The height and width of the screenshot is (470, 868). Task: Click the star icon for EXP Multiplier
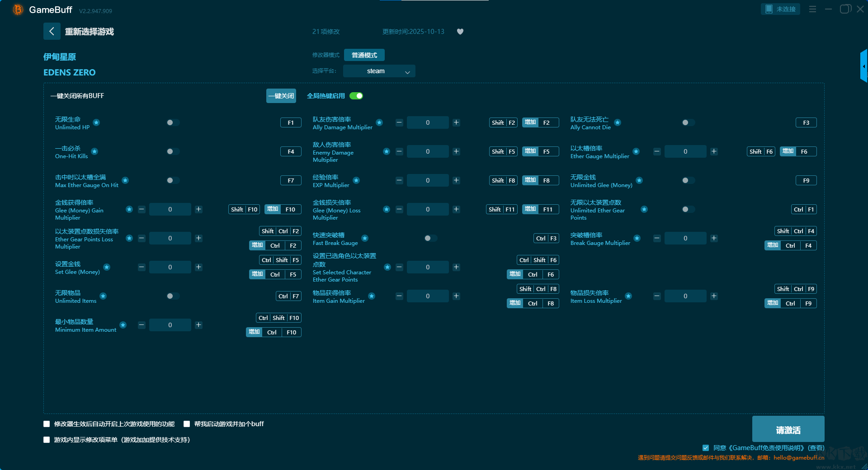click(356, 180)
